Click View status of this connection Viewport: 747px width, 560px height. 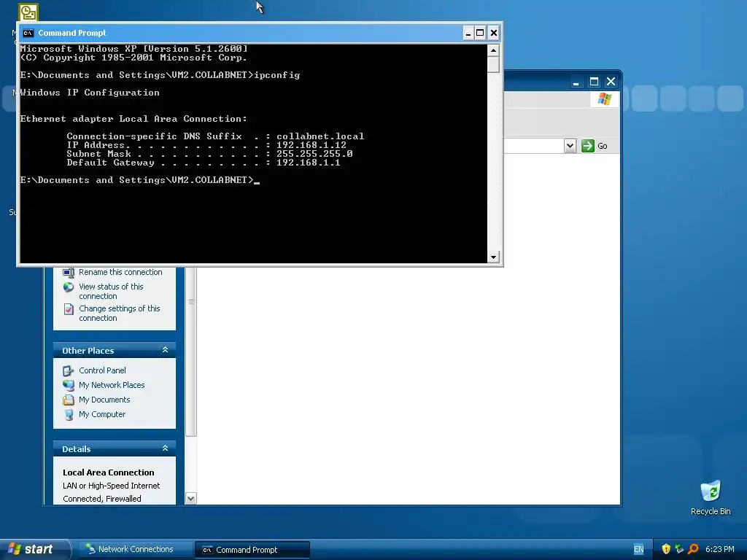coord(111,291)
